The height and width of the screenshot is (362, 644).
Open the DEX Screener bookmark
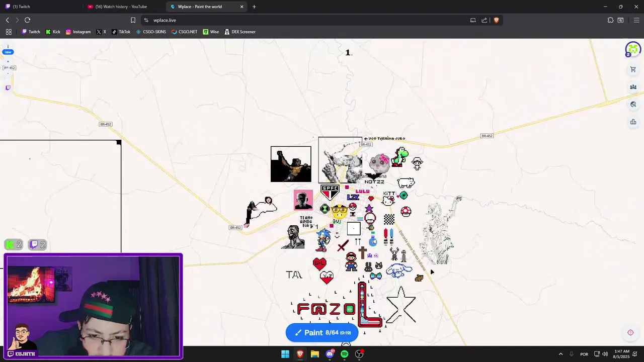[240, 32]
